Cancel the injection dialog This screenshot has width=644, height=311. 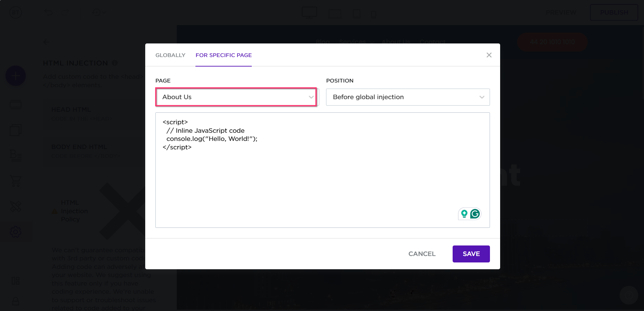(422, 254)
